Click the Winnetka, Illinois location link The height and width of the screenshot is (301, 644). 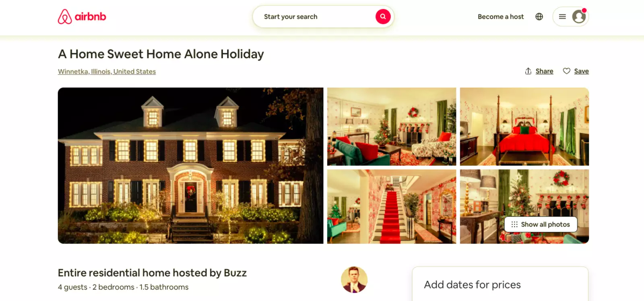(x=107, y=72)
